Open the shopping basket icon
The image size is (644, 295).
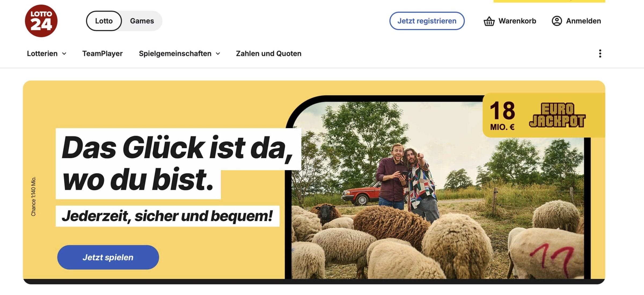(489, 21)
